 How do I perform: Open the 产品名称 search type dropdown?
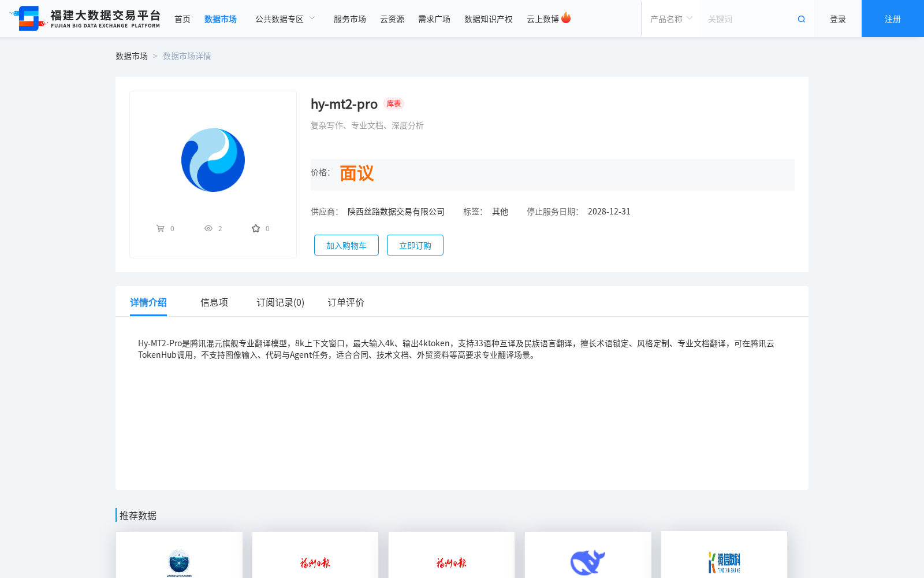point(671,19)
